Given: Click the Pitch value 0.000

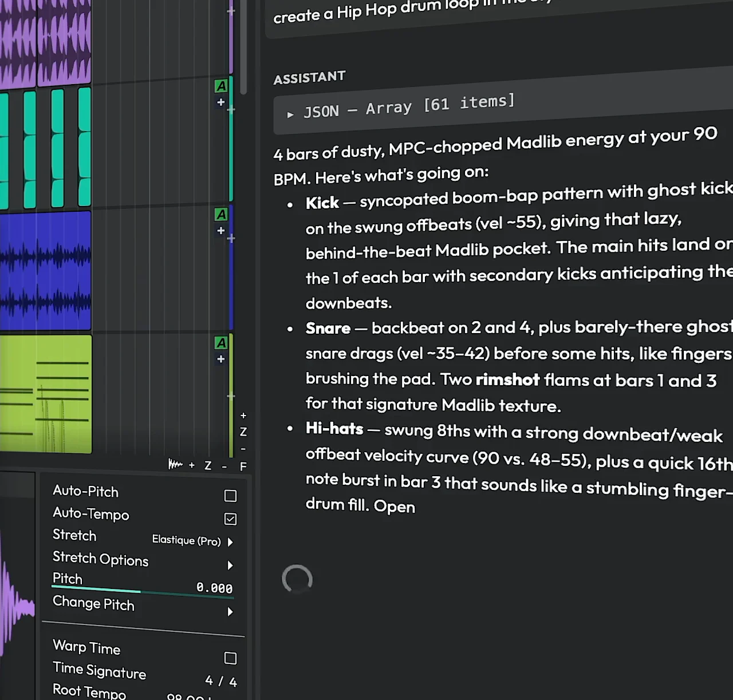Looking at the screenshot, I should point(214,588).
